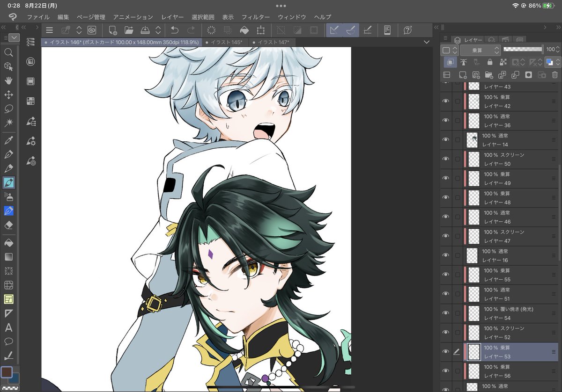Toggle snap to ruler in command bar
Viewport: 562px width, 392px height.
(x=335, y=30)
